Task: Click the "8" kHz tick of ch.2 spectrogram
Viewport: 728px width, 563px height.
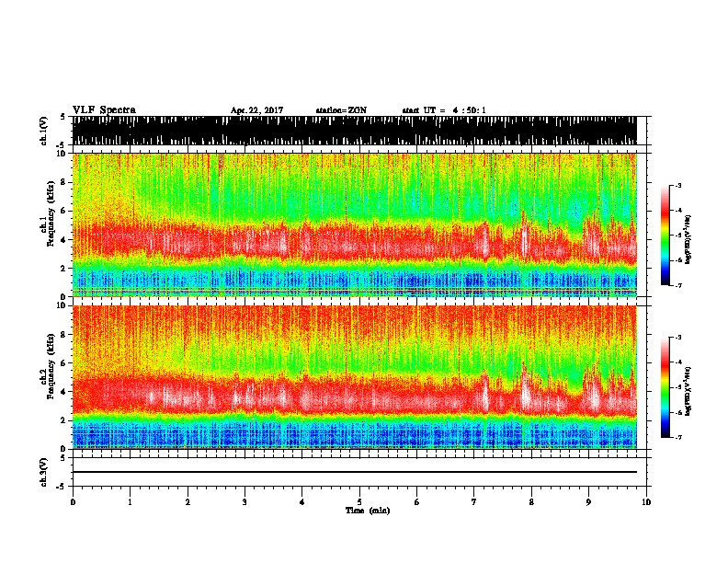Action: [64, 335]
